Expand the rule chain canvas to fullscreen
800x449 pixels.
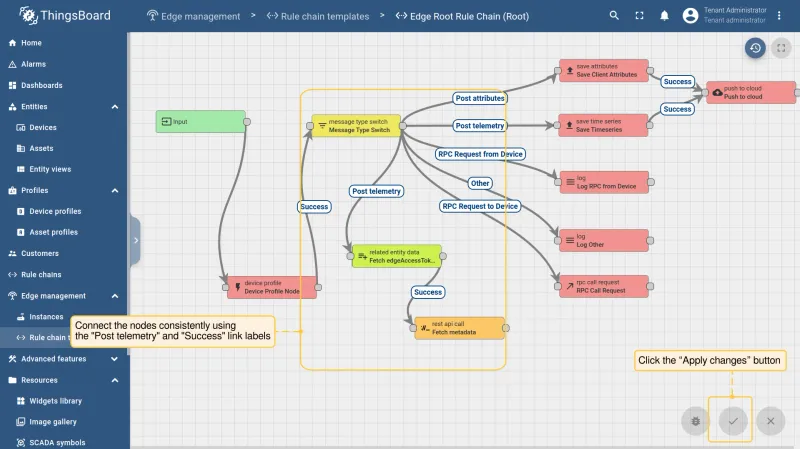[781, 48]
